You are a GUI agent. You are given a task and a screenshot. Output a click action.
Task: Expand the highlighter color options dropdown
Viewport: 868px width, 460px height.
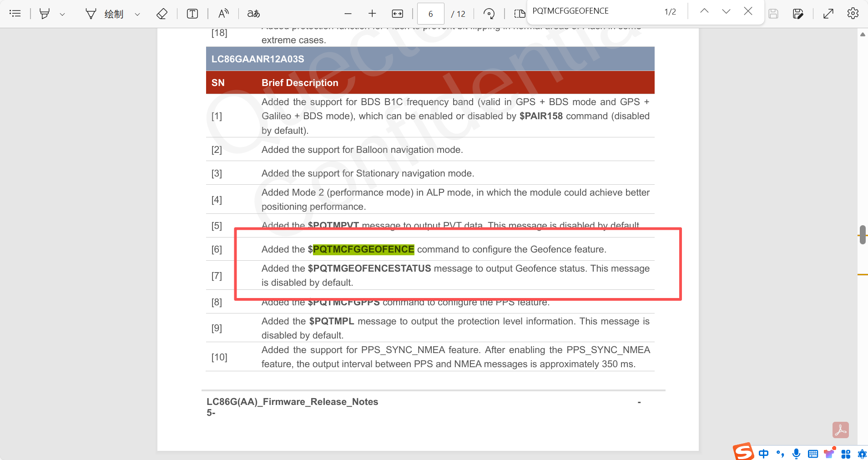coord(62,14)
